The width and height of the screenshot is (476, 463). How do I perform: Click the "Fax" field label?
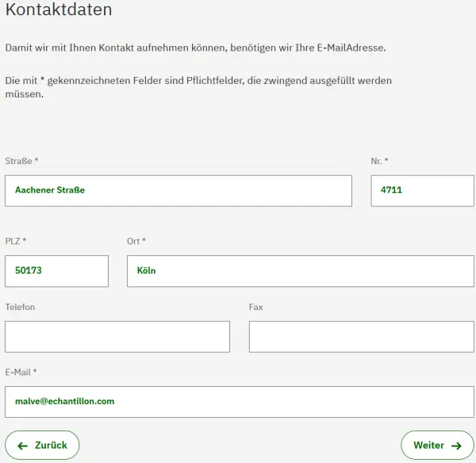(x=255, y=307)
